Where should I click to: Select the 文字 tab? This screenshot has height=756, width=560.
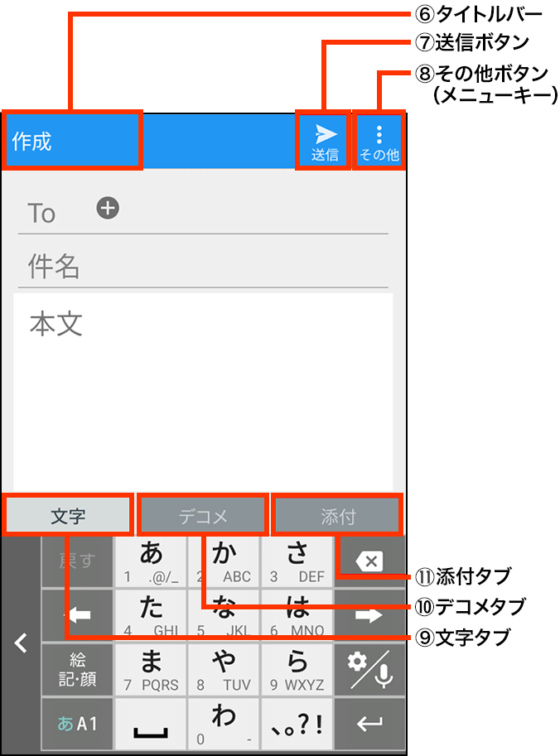tap(68, 516)
